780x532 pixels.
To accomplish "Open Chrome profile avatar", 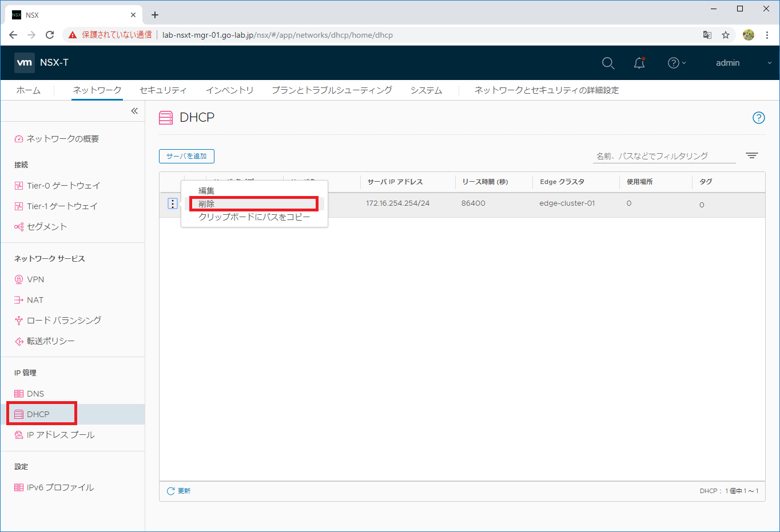I will [x=749, y=35].
